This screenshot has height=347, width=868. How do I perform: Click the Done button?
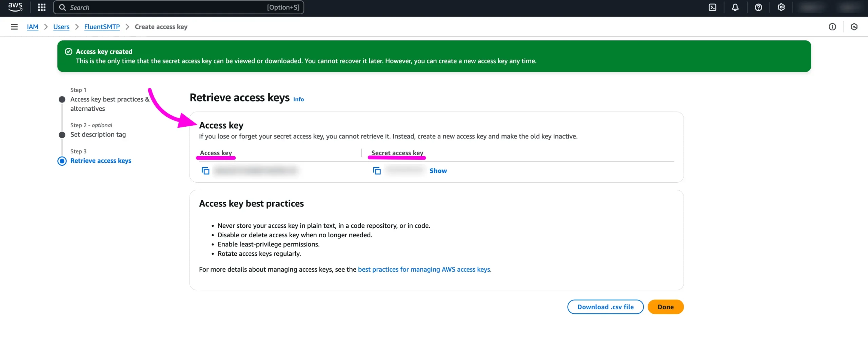click(666, 307)
